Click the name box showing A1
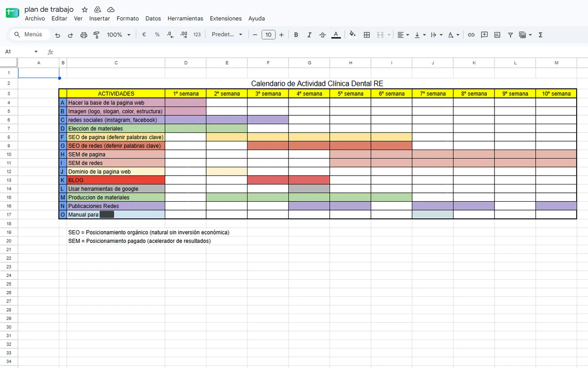Viewport: 588px width, 368px height. click(17, 52)
